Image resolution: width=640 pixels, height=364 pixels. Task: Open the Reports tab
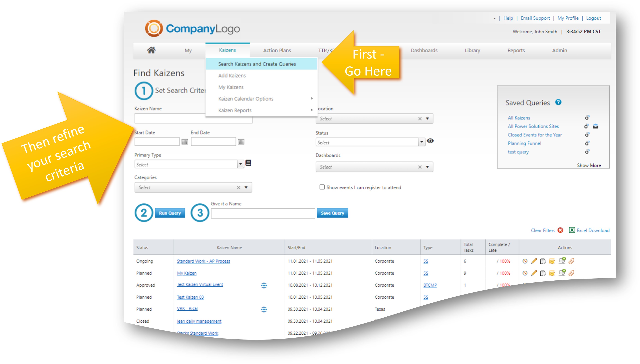516,50
